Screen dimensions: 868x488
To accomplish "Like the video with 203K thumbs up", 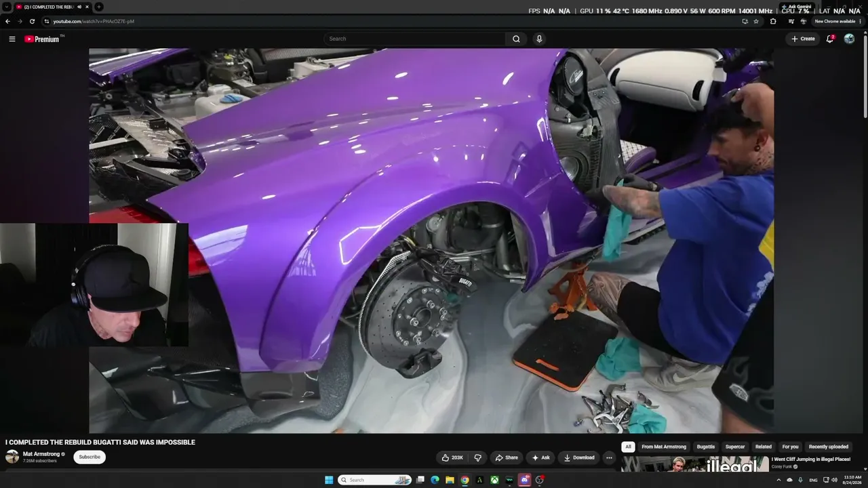I will [452, 457].
